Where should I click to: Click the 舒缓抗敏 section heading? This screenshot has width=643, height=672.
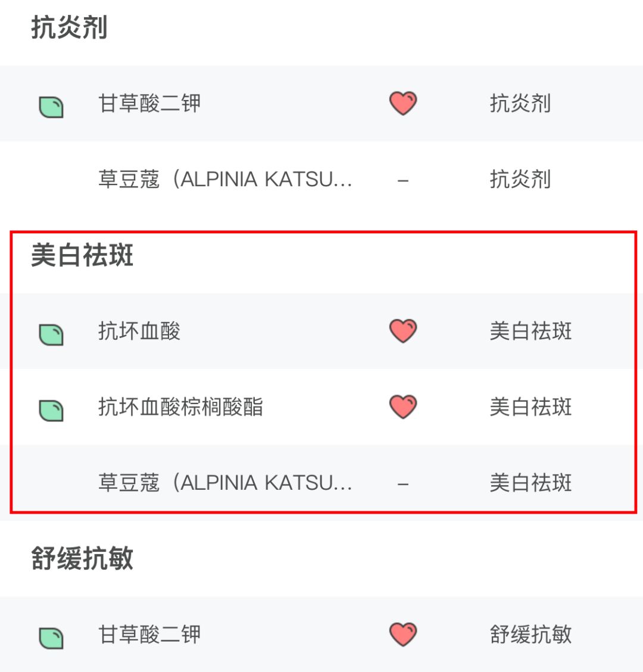click(82, 559)
